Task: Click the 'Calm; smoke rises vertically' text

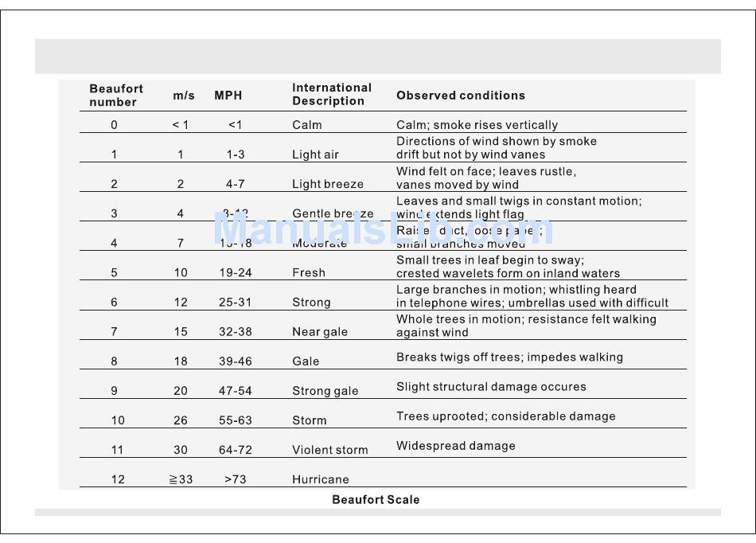Action: click(x=477, y=125)
